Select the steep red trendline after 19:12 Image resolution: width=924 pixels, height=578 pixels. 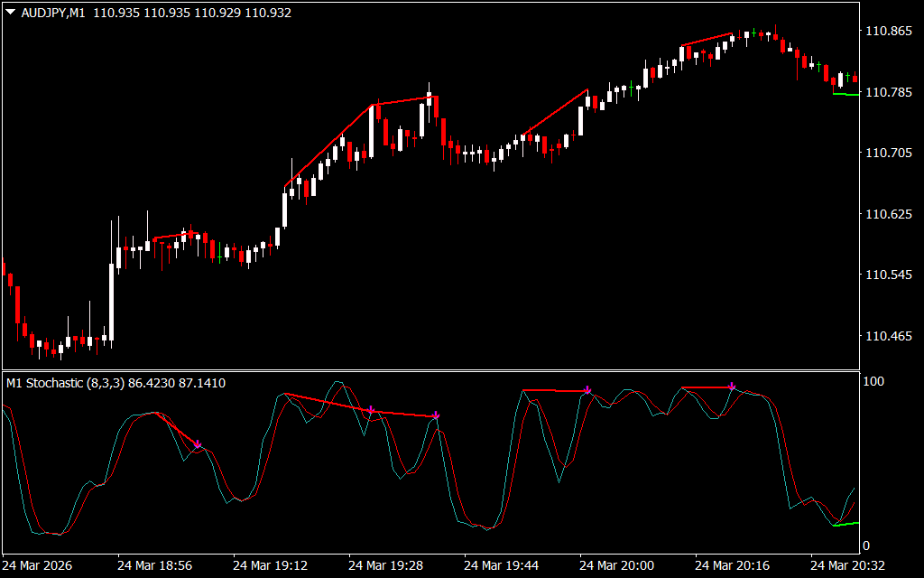(327, 147)
